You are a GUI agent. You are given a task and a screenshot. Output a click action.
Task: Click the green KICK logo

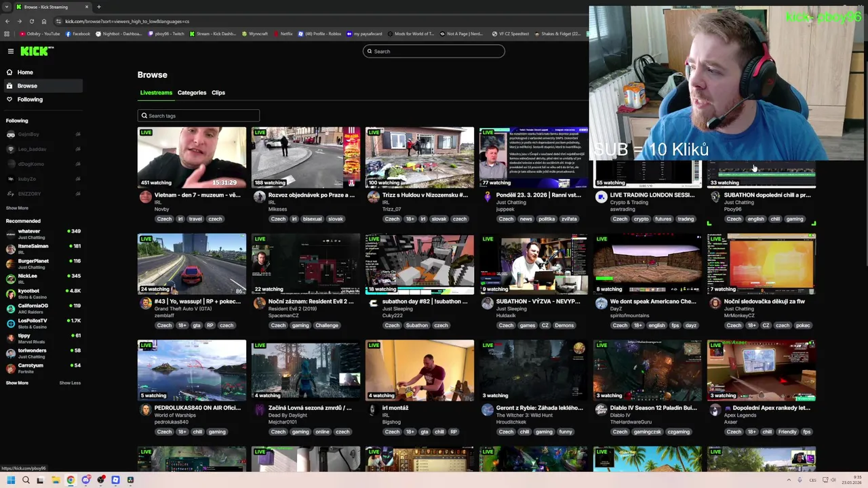pyautogui.click(x=36, y=51)
